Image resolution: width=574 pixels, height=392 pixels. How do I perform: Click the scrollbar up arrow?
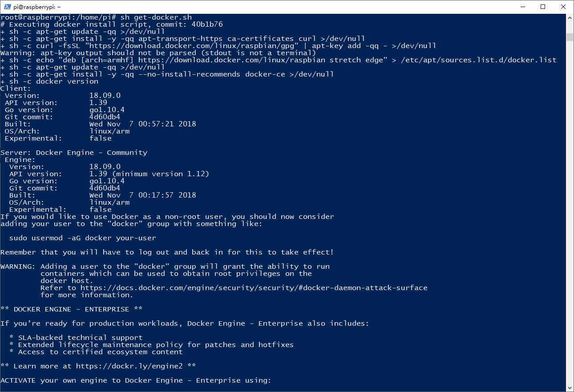tap(570, 18)
